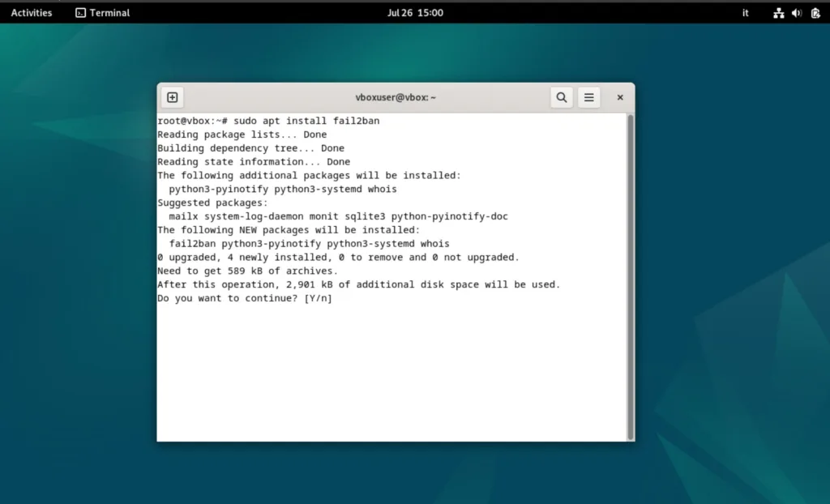Click 'After this operation, 2,901 kB' line
The width and height of the screenshot is (830, 504).
(359, 284)
